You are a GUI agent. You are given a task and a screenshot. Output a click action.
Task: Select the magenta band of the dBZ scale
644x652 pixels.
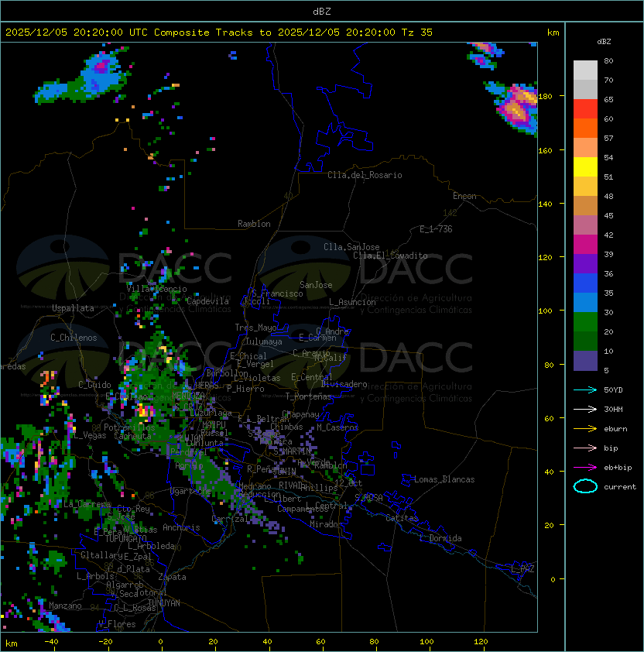(x=585, y=245)
